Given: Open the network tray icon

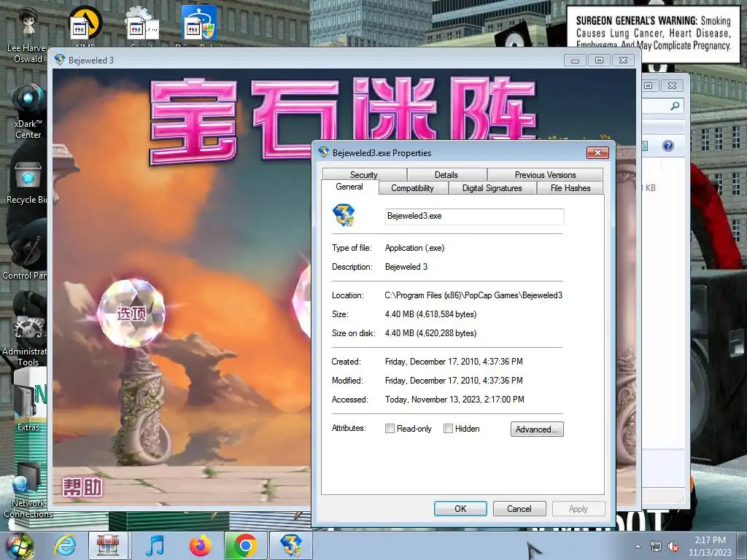Looking at the screenshot, I should tap(656, 547).
